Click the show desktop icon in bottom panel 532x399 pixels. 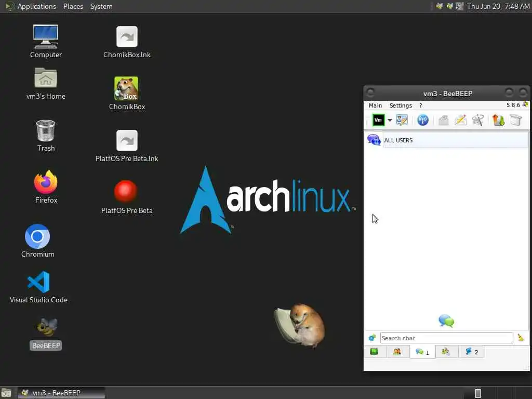pos(6,393)
